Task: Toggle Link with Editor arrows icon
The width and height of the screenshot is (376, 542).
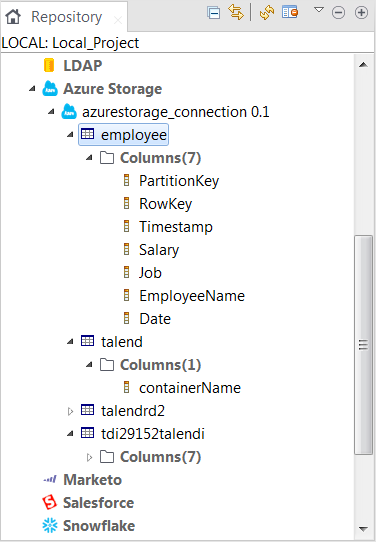Action: pyautogui.click(x=236, y=13)
